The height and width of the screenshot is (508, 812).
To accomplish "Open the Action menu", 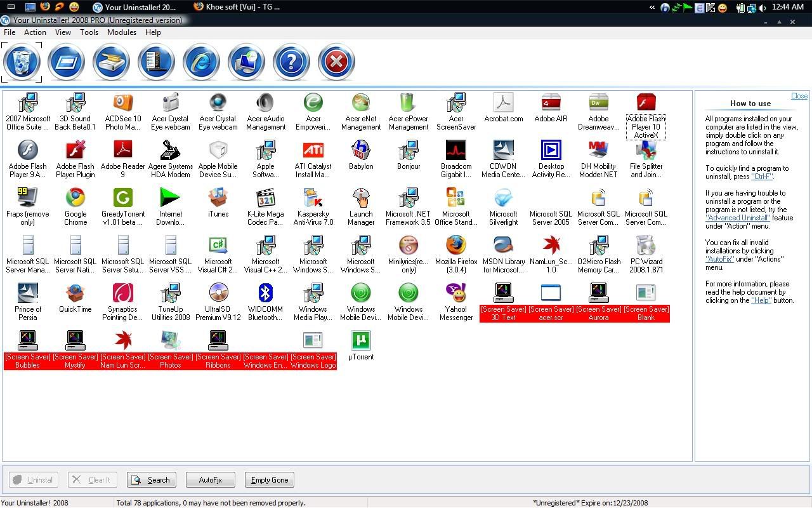I will point(35,32).
